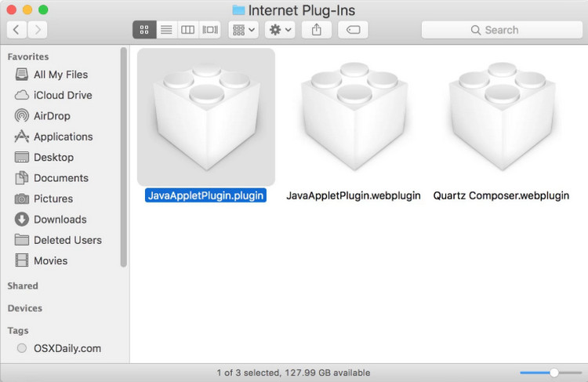Click the Desktop icon in sidebar
Image resolution: width=588 pixels, height=382 pixels.
[22, 157]
